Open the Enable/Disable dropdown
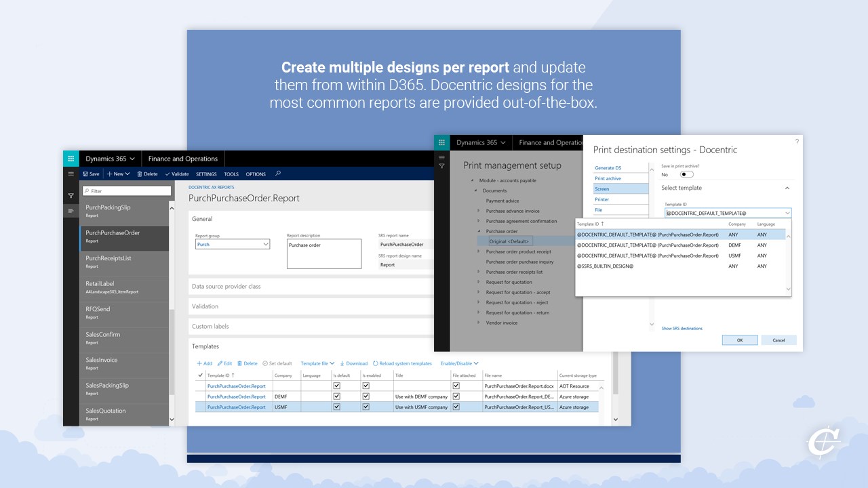 click(x=460, y=363)
